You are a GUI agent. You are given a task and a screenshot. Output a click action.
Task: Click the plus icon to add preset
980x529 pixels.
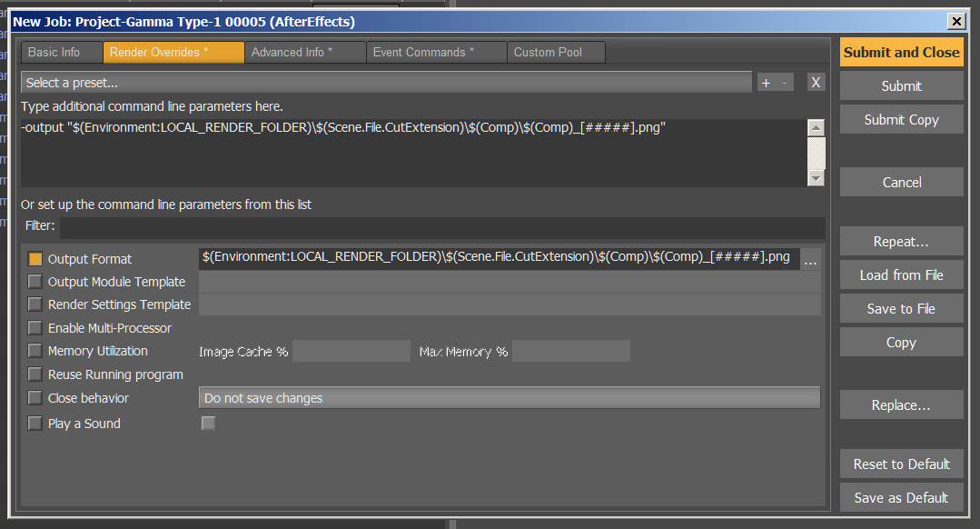(x=766, y=83)
